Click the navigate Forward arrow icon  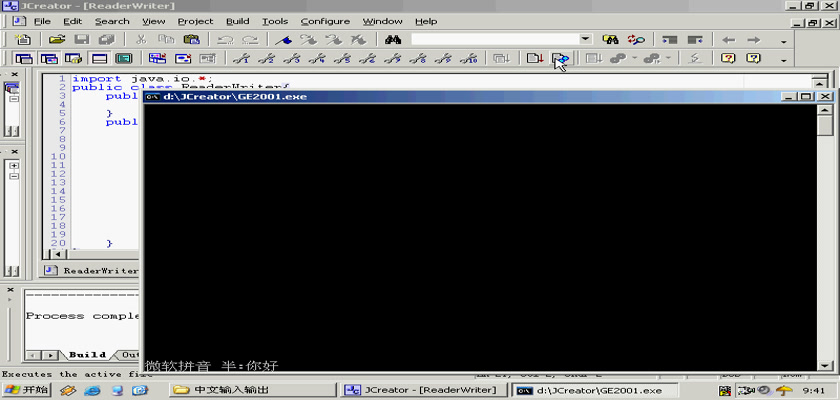(x=754, y=40)
